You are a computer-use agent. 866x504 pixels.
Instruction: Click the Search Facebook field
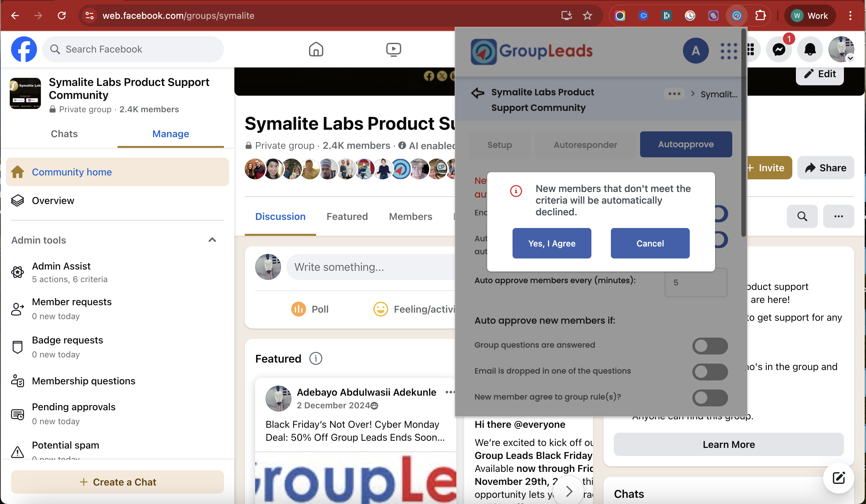133,49
